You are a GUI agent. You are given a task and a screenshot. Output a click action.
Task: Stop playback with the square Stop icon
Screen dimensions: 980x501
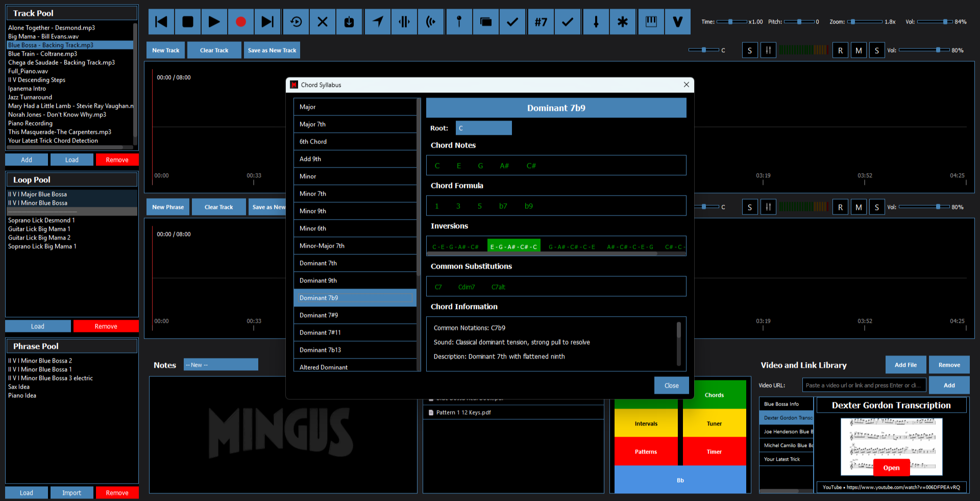[188, 22]
